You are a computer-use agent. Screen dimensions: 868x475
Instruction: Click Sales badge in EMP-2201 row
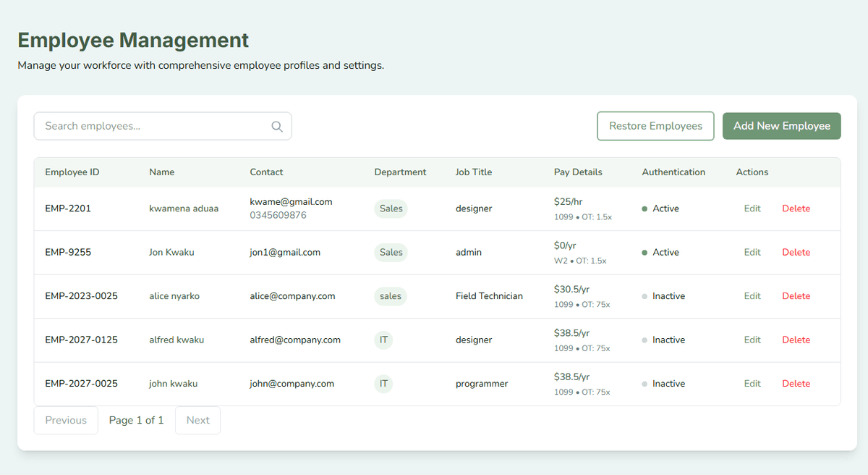(391, 209)
